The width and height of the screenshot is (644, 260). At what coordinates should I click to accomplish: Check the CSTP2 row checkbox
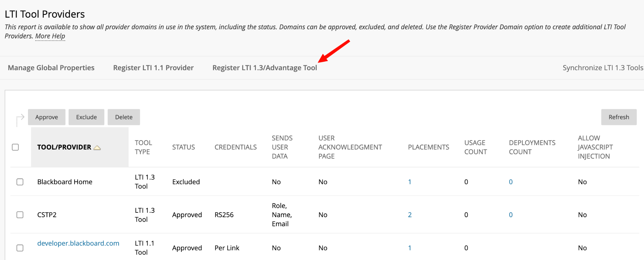coord(20,215)
